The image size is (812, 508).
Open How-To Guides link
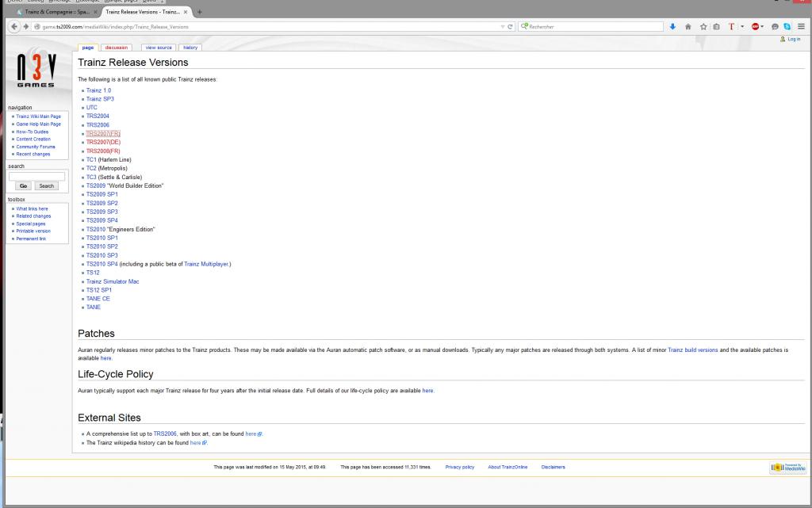[x=32, y=132]
